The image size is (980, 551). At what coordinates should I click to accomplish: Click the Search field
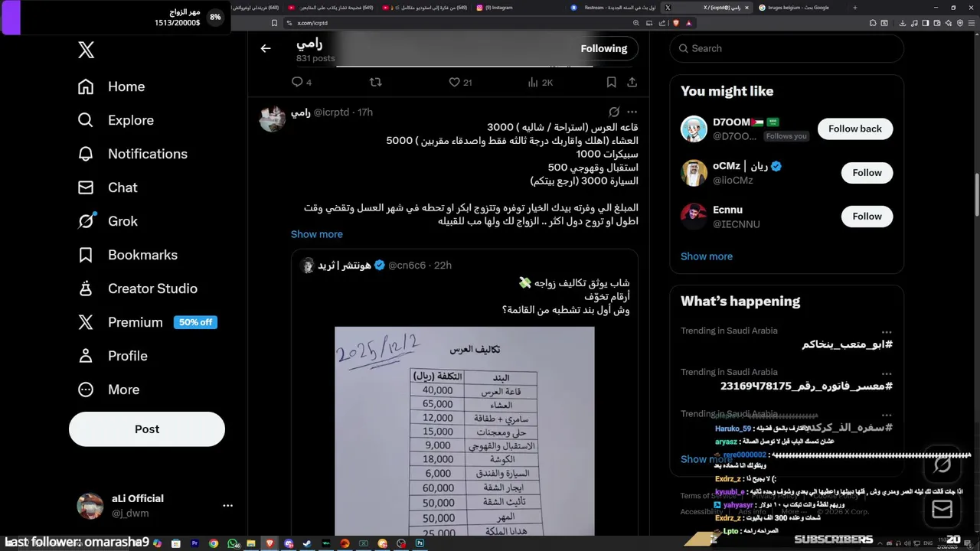787,48
